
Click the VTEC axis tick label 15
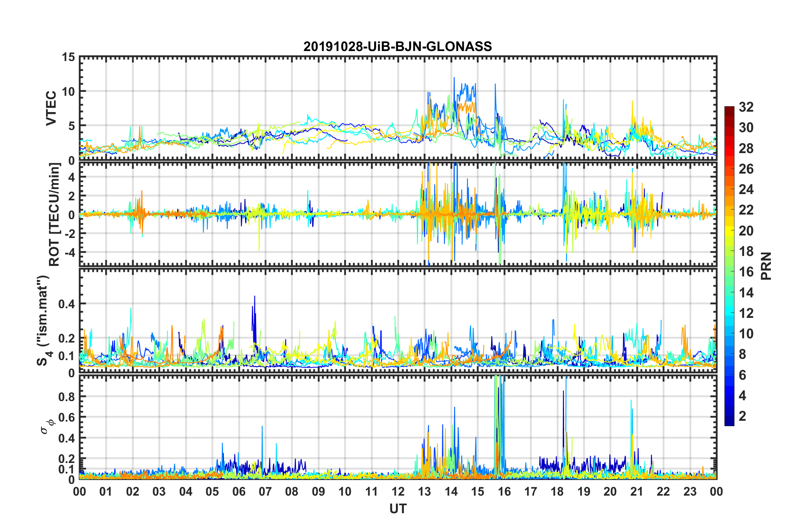point(68,57)
